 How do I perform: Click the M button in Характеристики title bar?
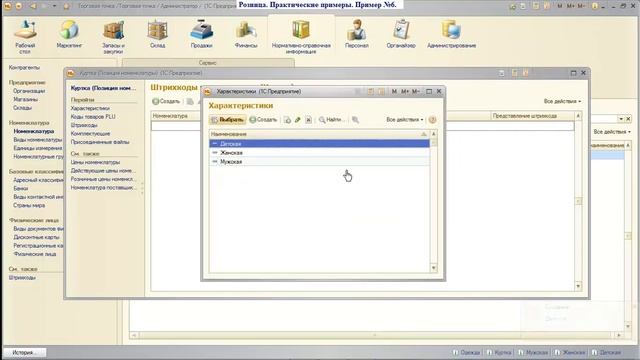pyautogui.click(x=394, y=91)
